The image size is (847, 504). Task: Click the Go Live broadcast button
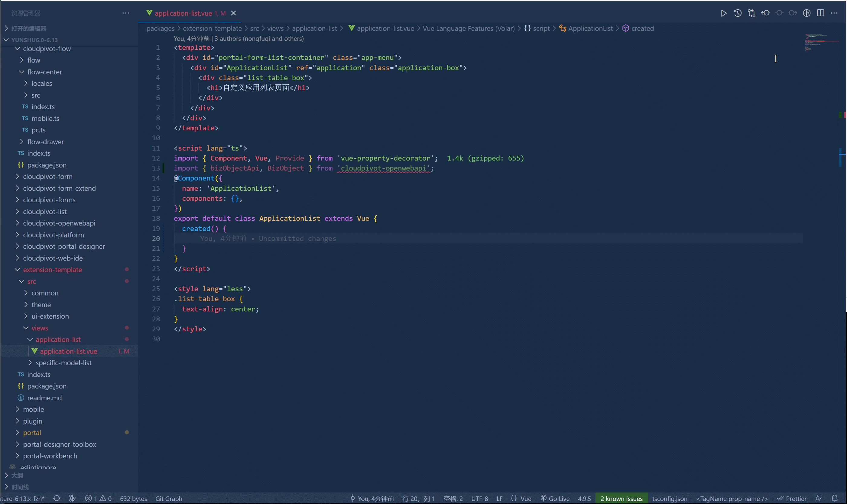(x=555, y=498)
